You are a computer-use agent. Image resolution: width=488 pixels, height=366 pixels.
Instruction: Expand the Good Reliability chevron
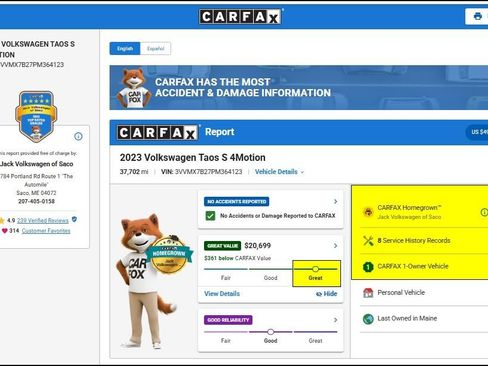[335, 320]
